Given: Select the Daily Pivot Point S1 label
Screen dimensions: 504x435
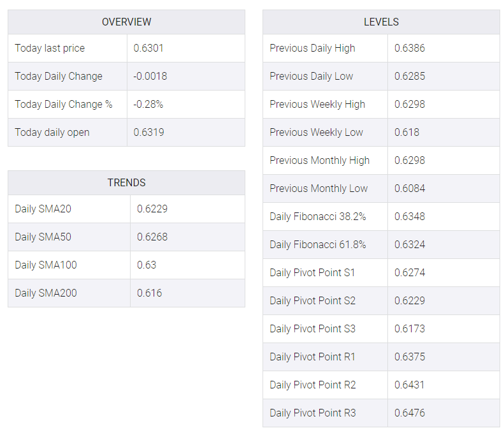Looking at the screenshot, I should (x=312, y=272).
